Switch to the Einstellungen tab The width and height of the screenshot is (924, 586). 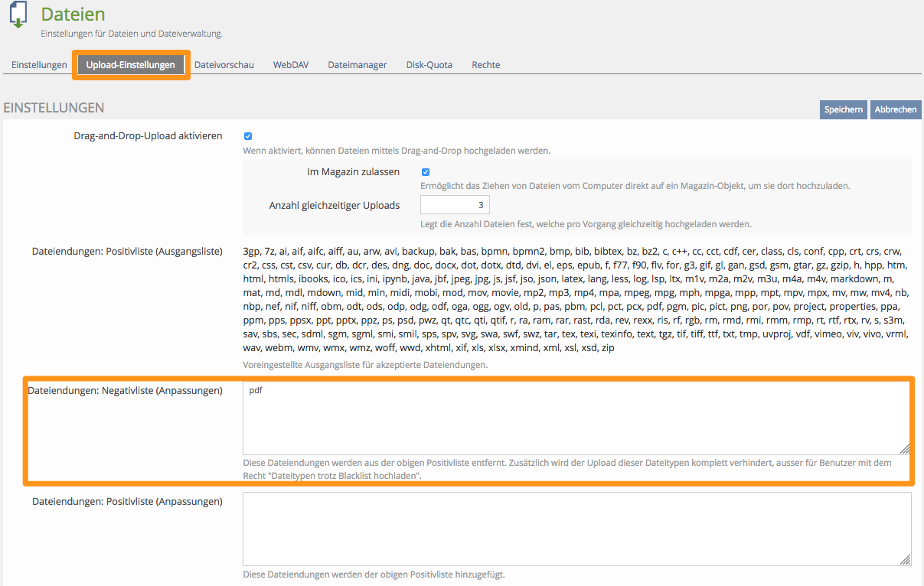pos(39,65)
